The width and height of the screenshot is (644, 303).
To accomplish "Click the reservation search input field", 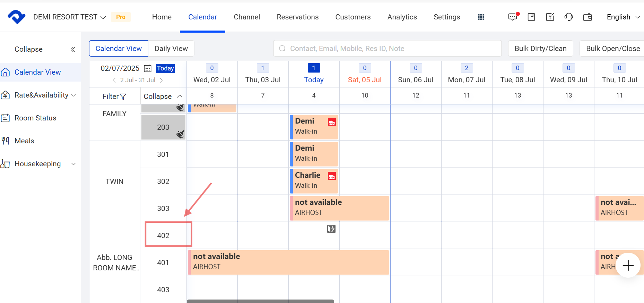I will 388,49.
